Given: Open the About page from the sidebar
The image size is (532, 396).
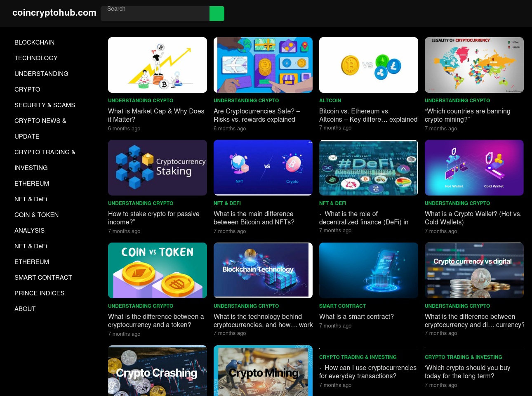Looking at the screenshot, I should click(25, 309).
